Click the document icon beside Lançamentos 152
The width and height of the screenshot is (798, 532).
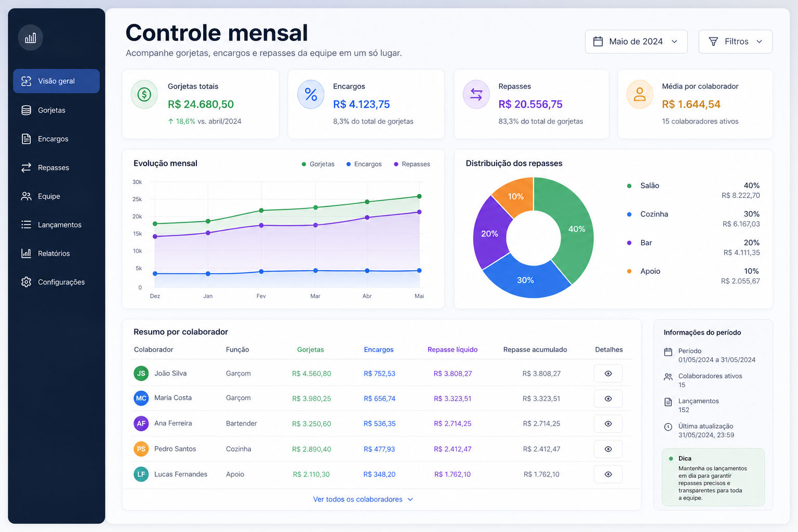coord(668,402)
